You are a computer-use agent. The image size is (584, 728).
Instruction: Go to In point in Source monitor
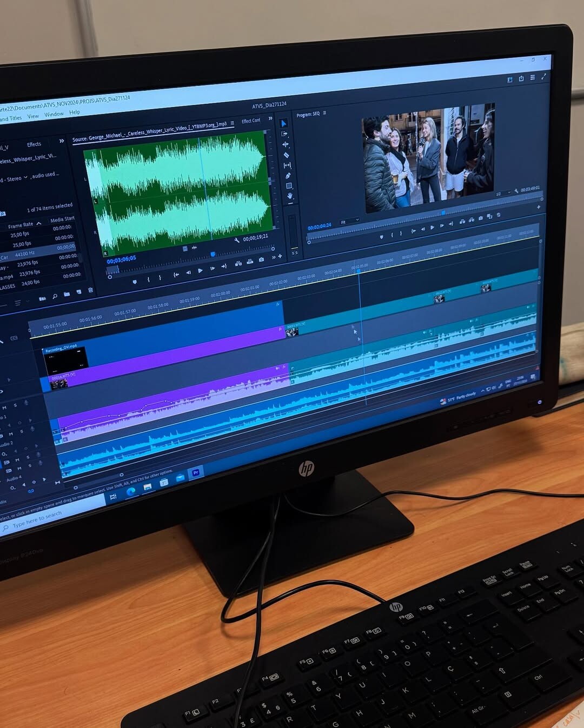pyautogui.click(x=176, y=275)
